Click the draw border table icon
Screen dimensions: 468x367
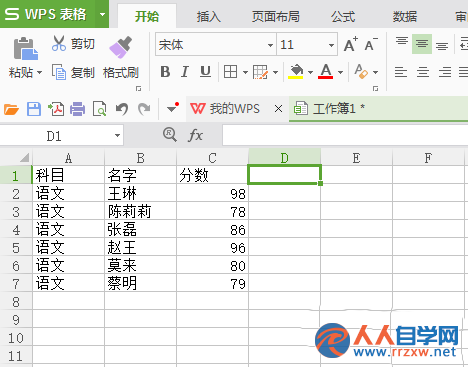click(260, 72)
